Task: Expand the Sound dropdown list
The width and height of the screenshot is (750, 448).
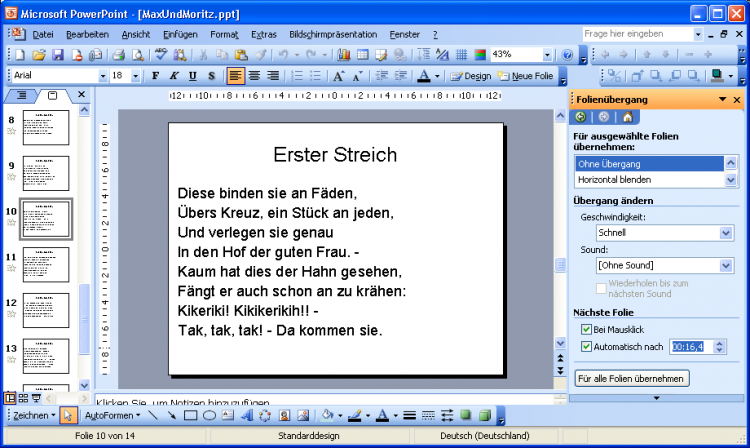Action: click(725, 265)
